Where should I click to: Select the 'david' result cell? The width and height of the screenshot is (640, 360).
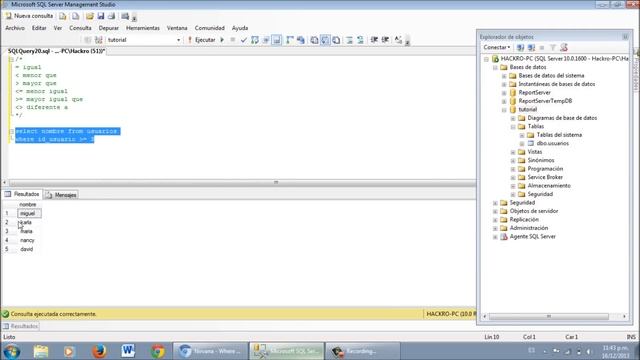pyautogui.click(x=29, y=249)
